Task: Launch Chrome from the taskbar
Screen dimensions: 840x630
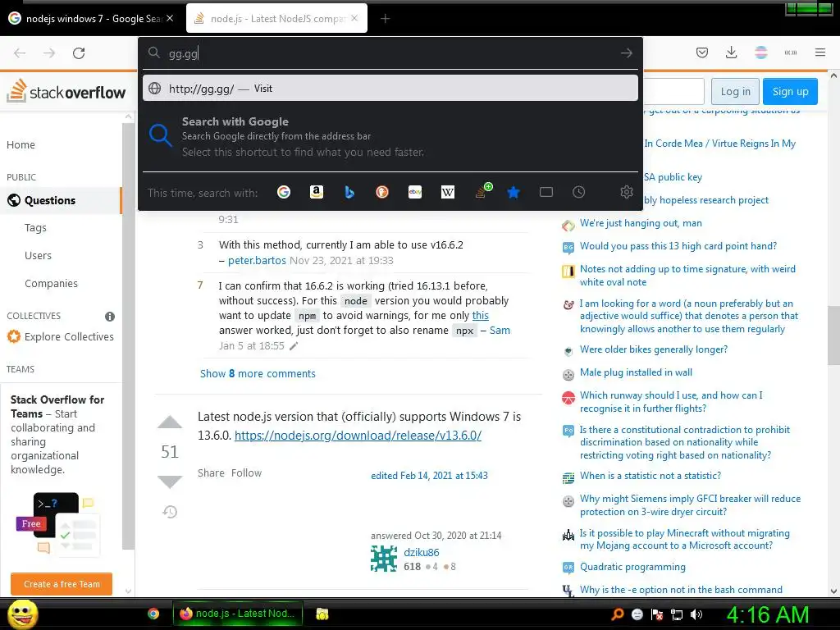Action: point(153,614)
